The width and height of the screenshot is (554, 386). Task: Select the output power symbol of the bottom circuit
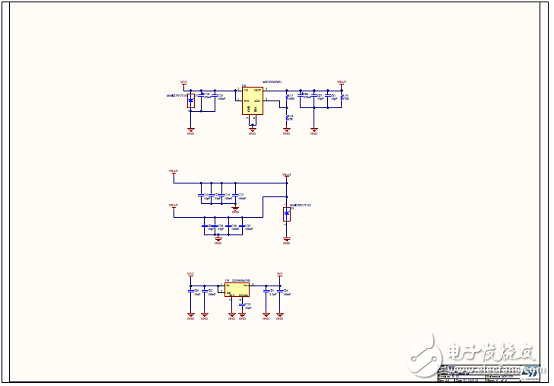pyautogui.click(x=279, y=275)
